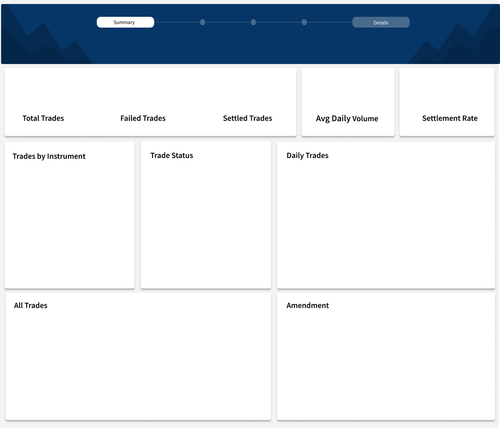Click the Amendment heading
Viewport: 500px width, 428px height.
(308, 305)
